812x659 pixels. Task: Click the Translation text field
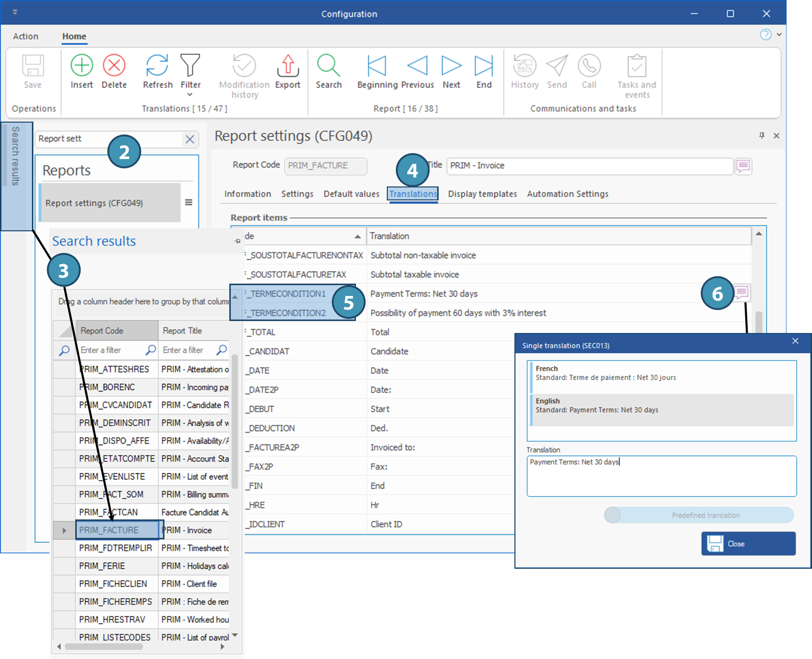point(661,476)
